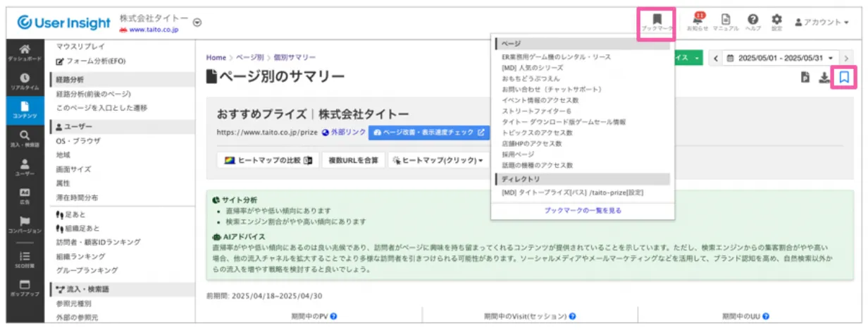Open タイトー ダウンロード版ゲームセール情報 bookmark
The height and width of the screenshot is (333, 868).
point(564,121)
